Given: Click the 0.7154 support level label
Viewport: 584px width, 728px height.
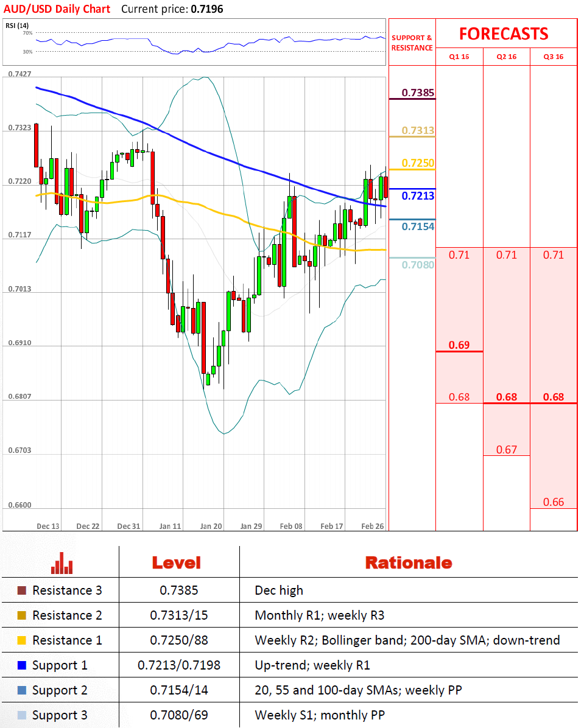Looking at the screenshot, I should (418, 226).
